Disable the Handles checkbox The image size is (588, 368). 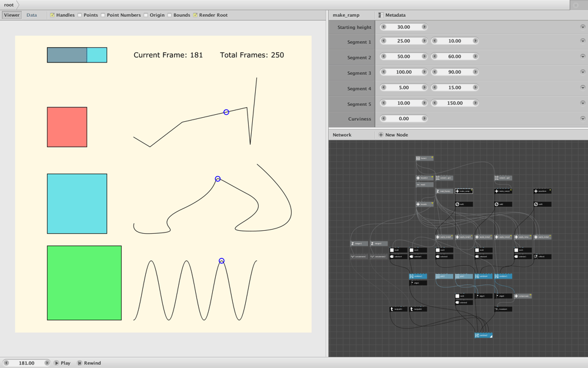(52, 15)
